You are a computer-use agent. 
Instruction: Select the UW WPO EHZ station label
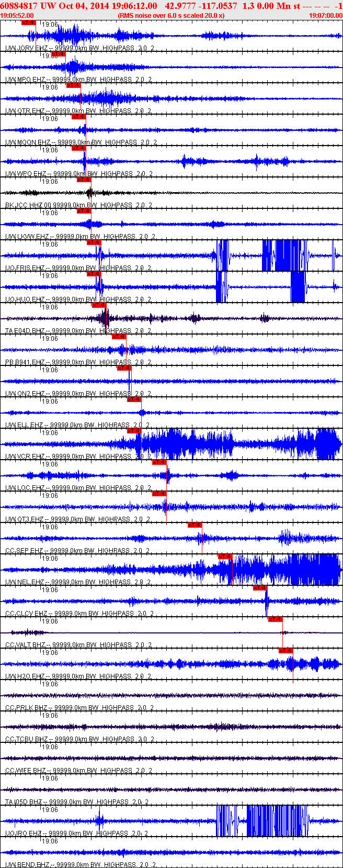[x=80, y=174]
